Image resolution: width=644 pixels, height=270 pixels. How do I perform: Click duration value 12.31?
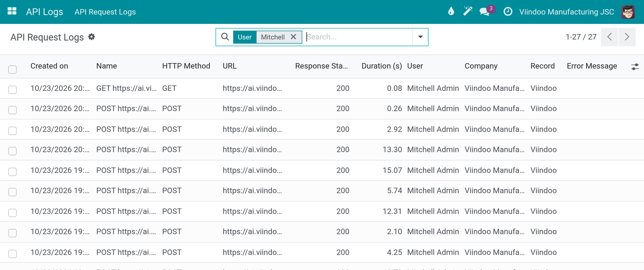pyautogui.click(x=392, y=211)
